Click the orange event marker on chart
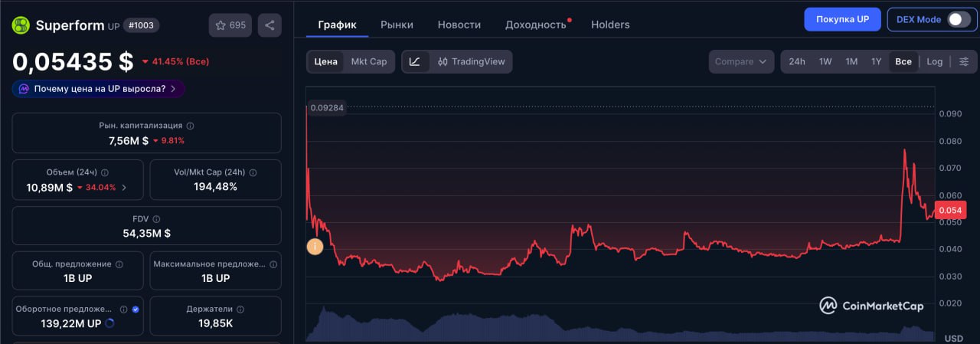This screenshot has width=980, height=344. pyautogui.click(x=314, y=247)
